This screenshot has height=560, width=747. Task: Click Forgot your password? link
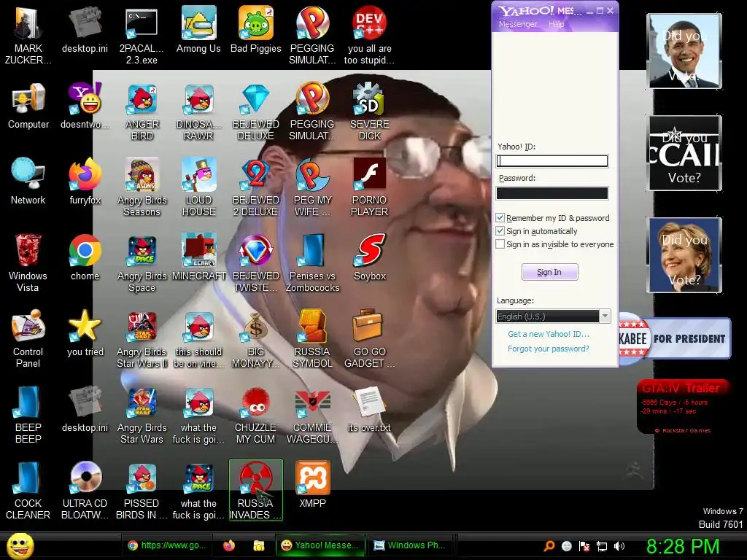[x=549, y=349]
